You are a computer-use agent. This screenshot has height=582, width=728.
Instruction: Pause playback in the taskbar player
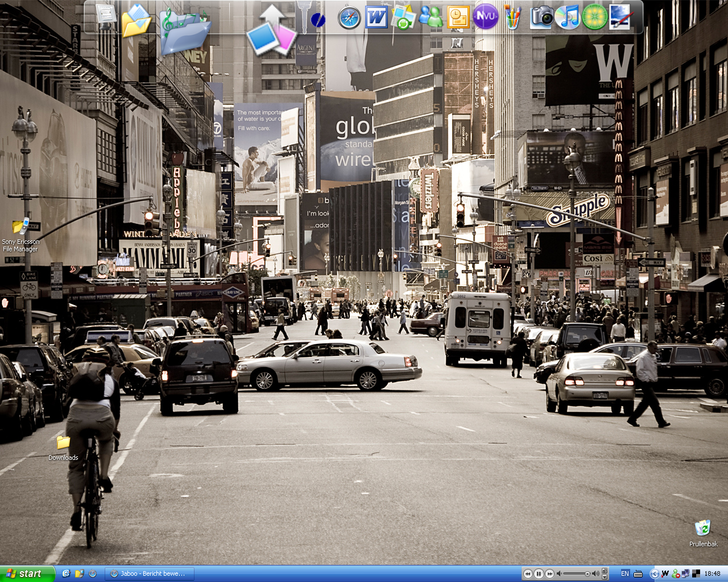[539, 573]
